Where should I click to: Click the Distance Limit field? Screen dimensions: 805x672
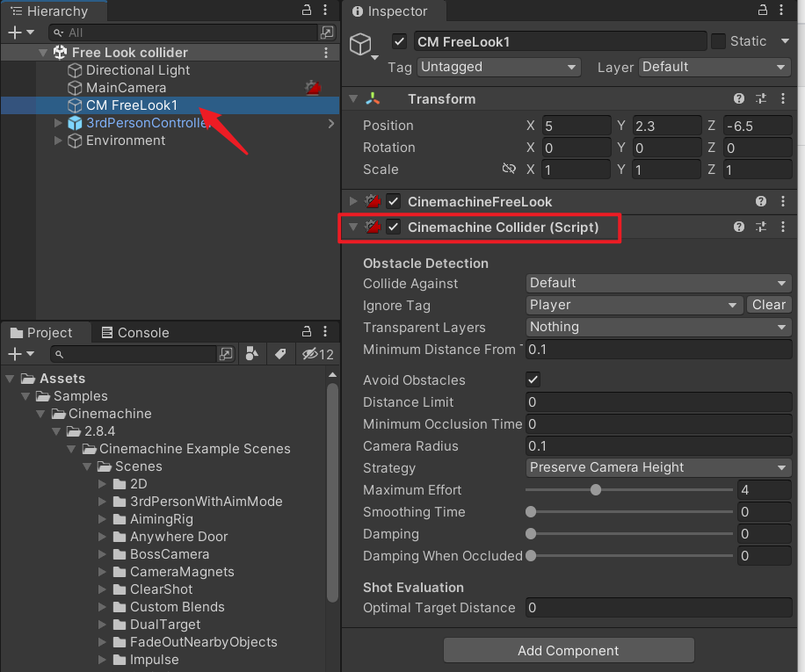coord(658,401)
